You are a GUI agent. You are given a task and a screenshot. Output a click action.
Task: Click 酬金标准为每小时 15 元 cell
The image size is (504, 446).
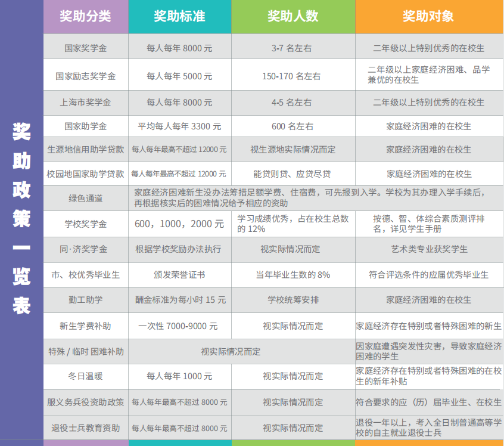[x=180, y=300]
